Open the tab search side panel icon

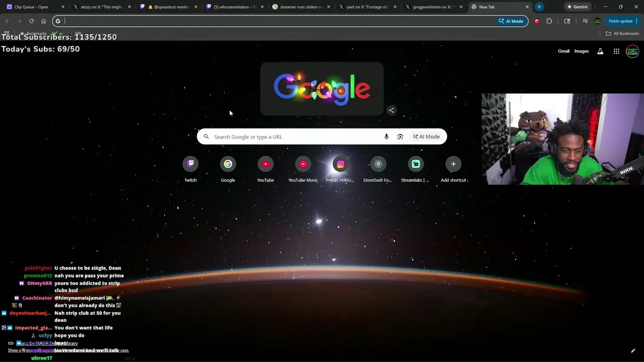(x=567, y=21)
